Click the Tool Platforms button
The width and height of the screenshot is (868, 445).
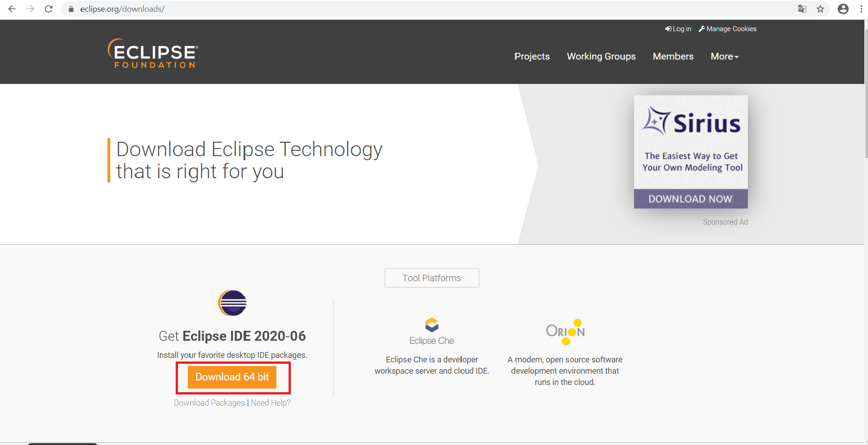pyautogui.click(x=432, y=278)
